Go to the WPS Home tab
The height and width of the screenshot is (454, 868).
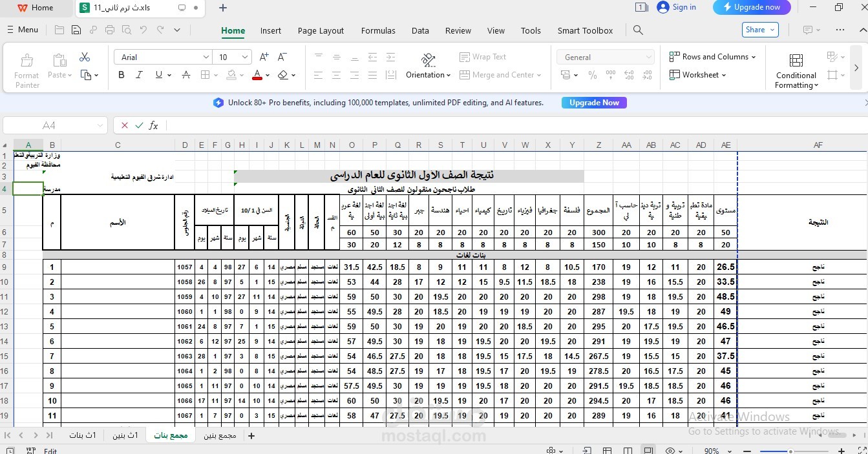tap(35, 8)
